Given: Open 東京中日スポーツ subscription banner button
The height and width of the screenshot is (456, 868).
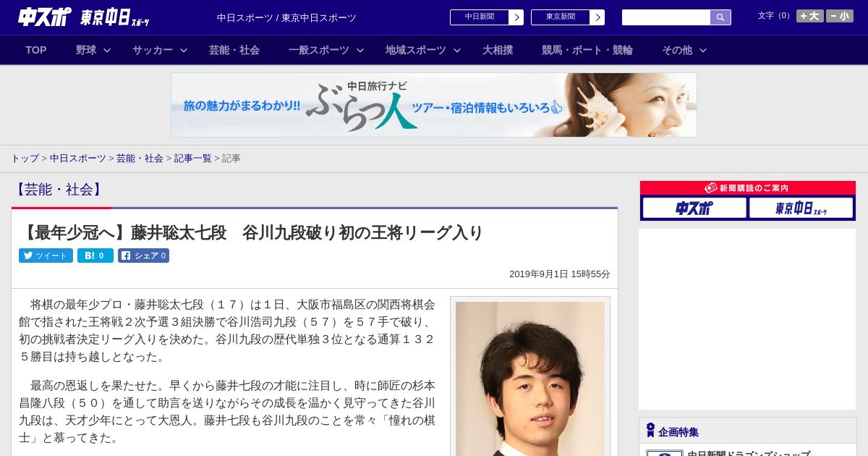Looking at the screenshot, I should coord(801,208).
